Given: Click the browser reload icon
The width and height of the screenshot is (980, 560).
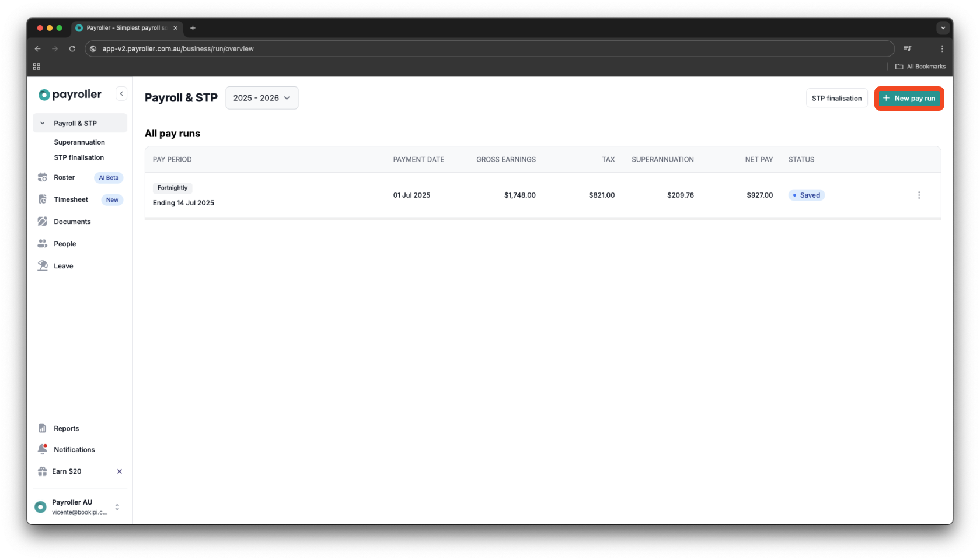Looking at the screenshot, I should click(72, 48).
